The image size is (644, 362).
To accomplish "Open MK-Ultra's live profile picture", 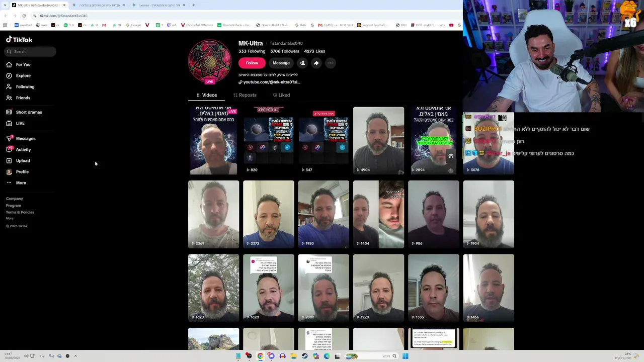I will (x=210, y=61).
